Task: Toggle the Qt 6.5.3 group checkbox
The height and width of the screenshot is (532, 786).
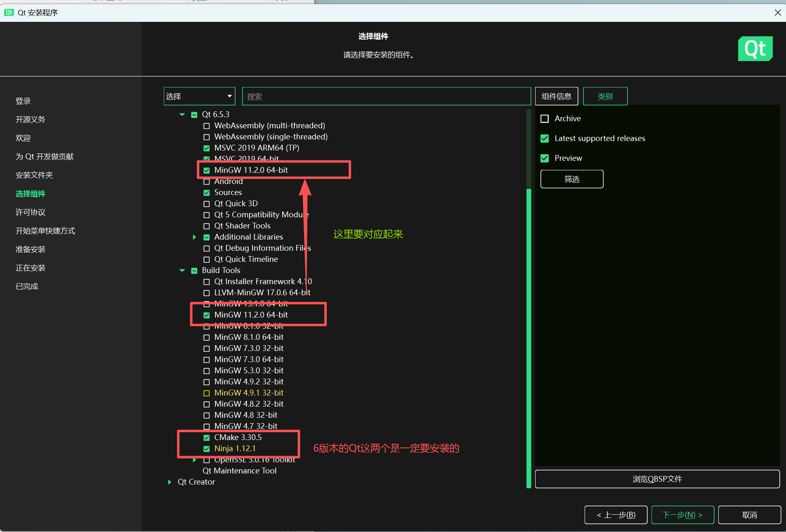Action: [194, 115]
